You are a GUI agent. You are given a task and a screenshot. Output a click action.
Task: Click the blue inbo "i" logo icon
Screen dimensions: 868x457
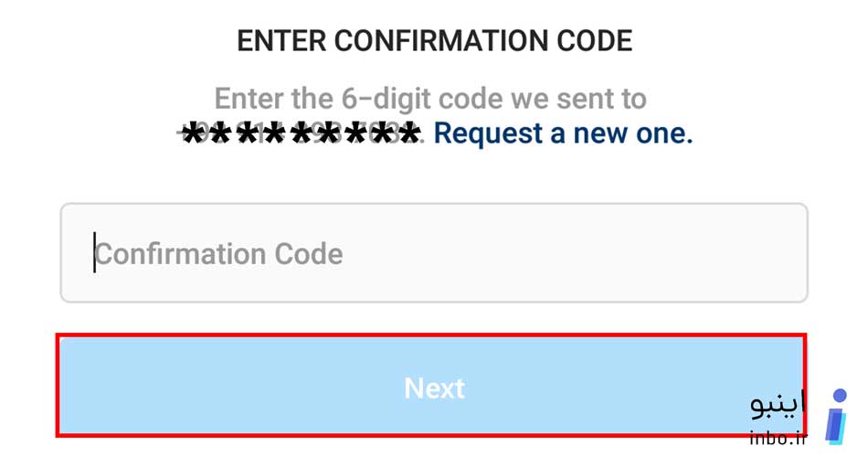coord(837,417)
